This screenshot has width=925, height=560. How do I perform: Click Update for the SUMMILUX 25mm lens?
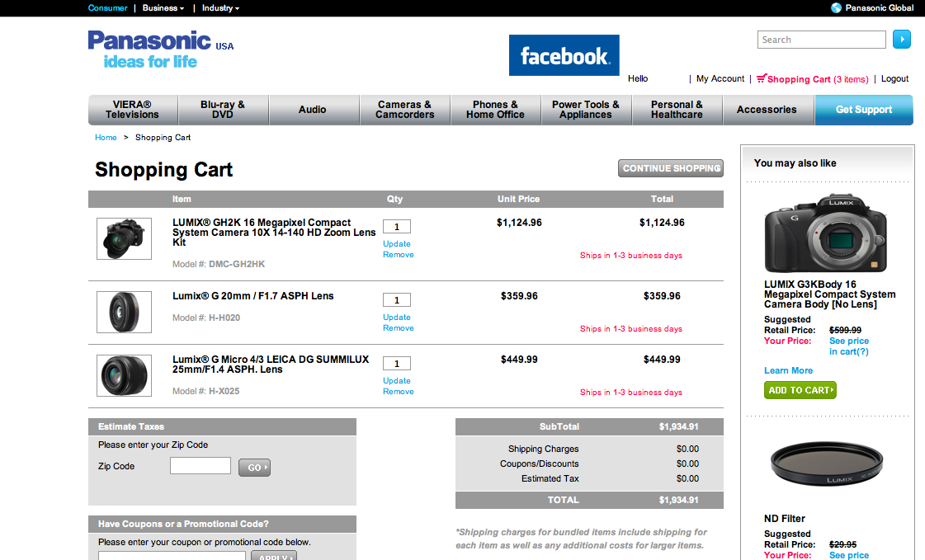click(x=396, y=381)
